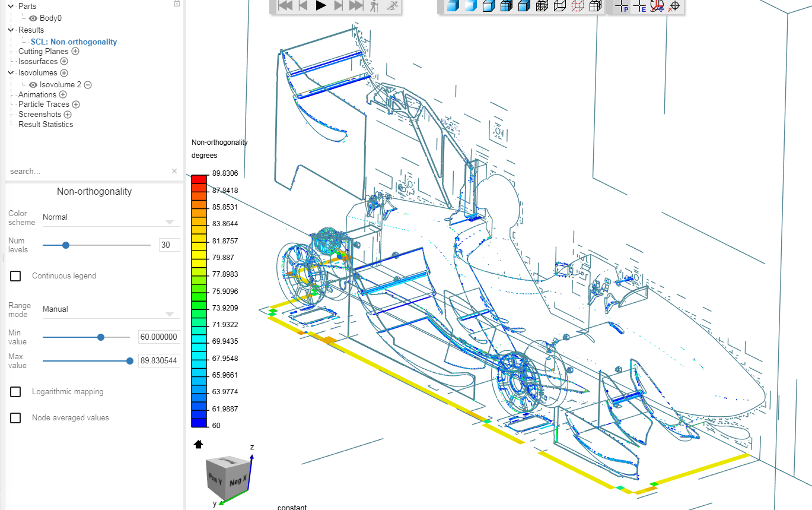
Task: Select SCL: Non-orthogonality result
Action: point(74,42)
